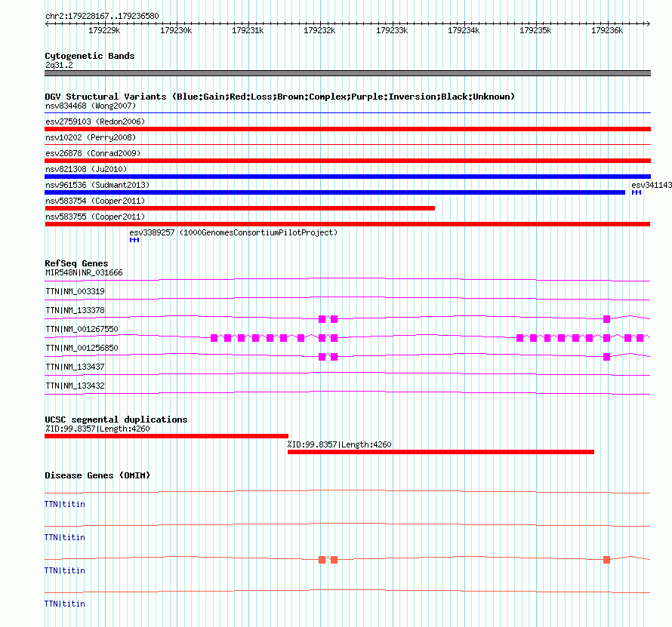This screenshot has height=627, width=672.
Task: Click the 179231k ruler tick label
Action: pyautogui.click(x=248, y=30)
